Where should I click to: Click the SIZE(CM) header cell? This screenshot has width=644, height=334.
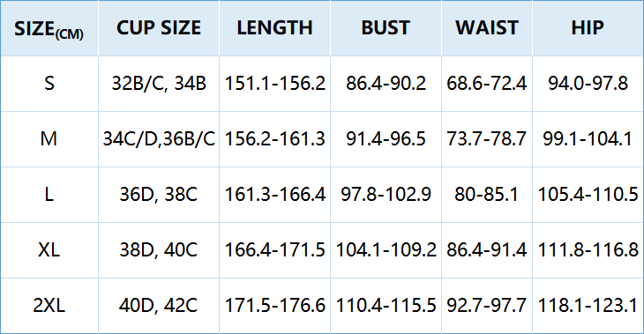49,28
